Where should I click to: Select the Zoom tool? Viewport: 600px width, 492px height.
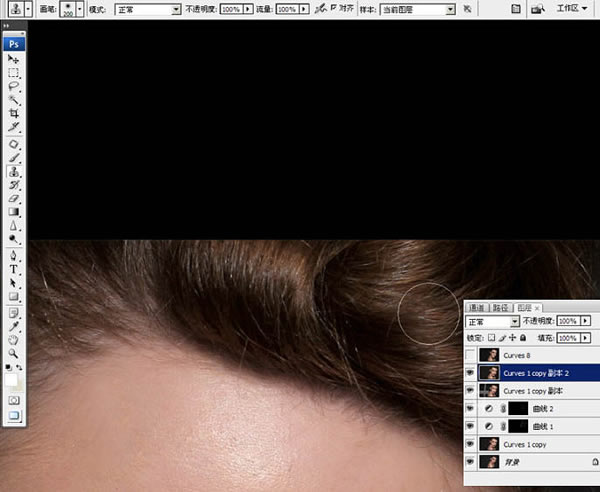click(13, 354)
